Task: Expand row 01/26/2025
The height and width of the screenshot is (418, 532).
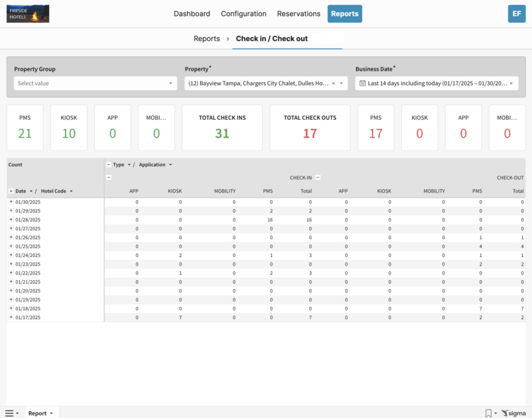Action: (11, 237)
